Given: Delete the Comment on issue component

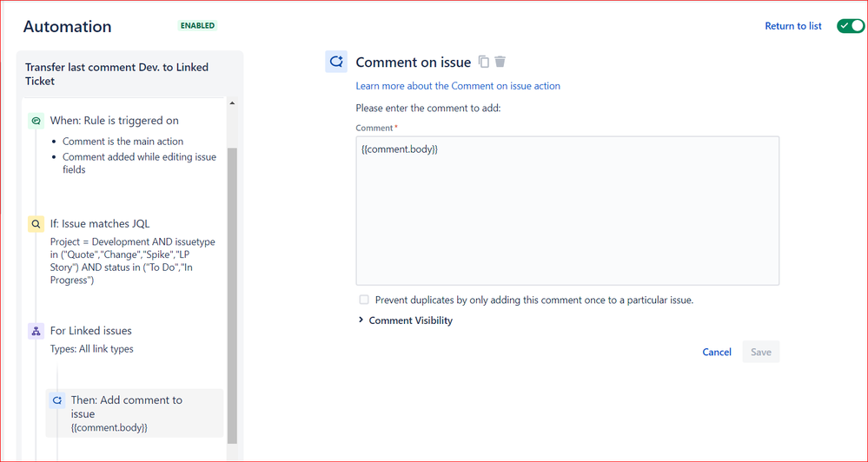Looking at the screenshot, I should click(500, 62).
